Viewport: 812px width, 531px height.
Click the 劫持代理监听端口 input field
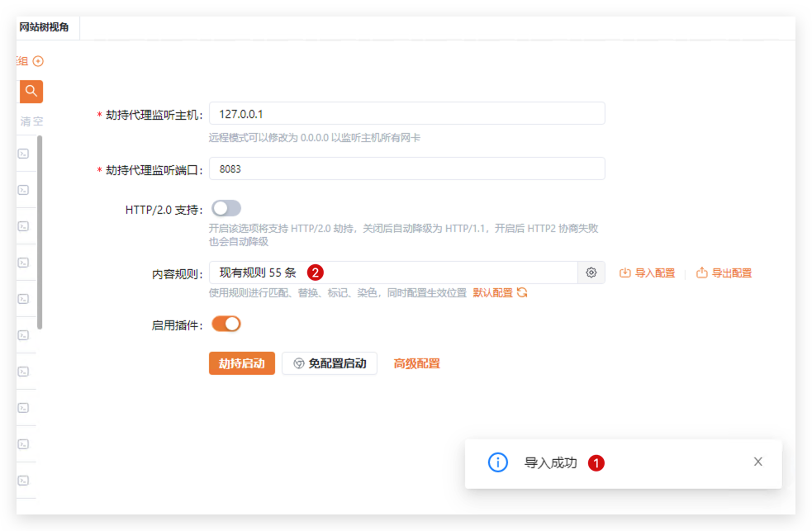tap(406, 168)
